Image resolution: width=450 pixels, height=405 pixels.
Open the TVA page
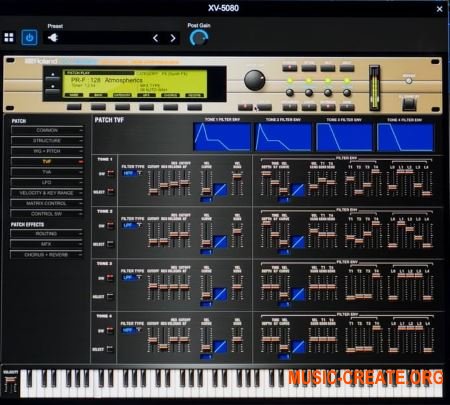pyautogui.click(x=47, y=172)
